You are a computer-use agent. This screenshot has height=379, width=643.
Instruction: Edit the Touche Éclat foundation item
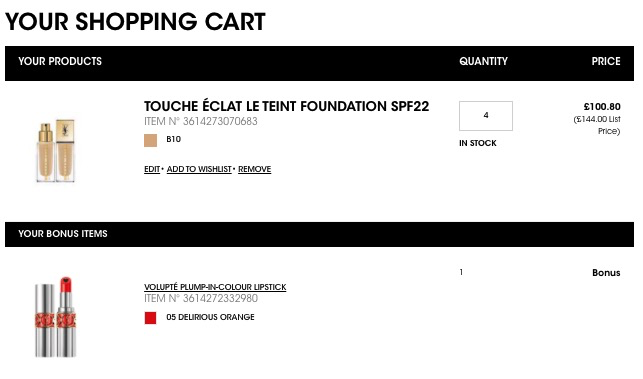[x=152, y=169]
